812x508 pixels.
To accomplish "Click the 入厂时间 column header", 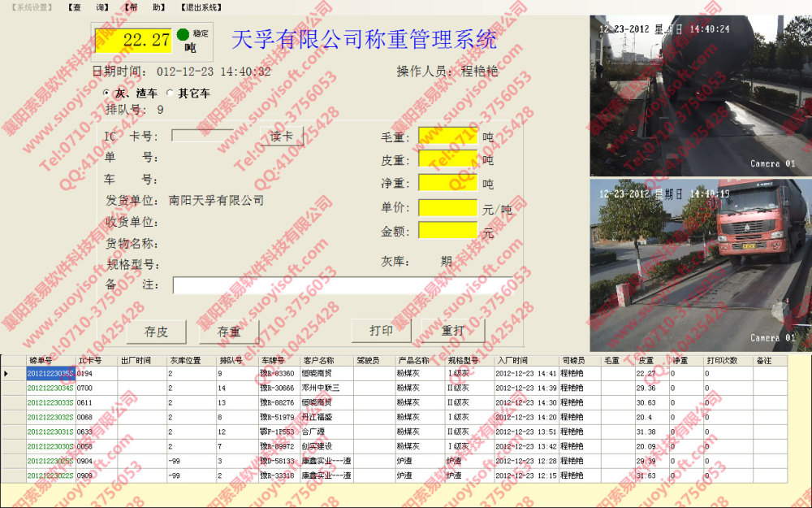I will tap(520, 360).
